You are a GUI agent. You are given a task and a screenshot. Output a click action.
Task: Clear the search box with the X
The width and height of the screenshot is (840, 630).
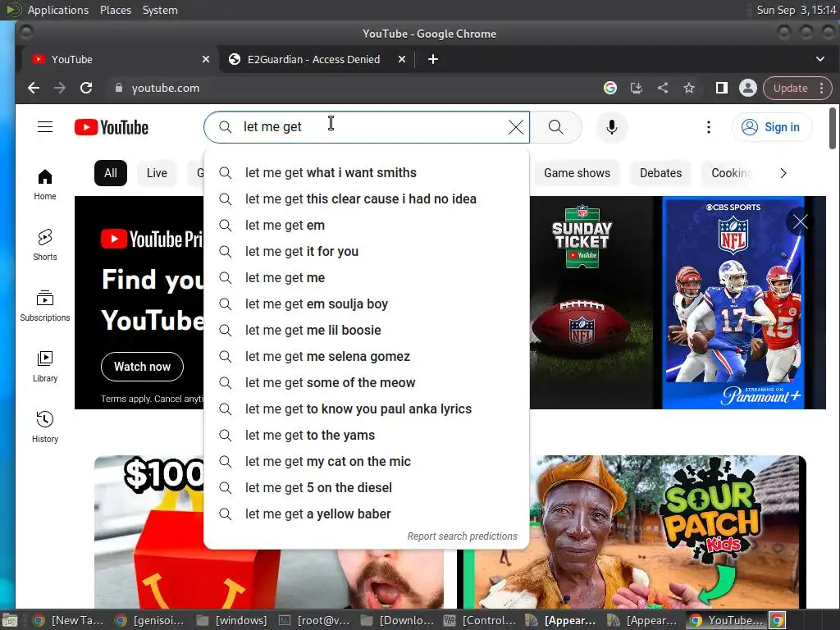(515, 127)
